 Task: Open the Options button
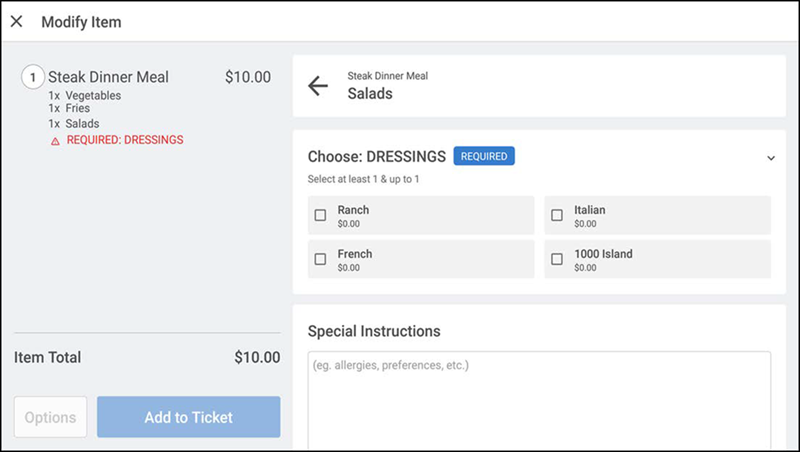(51, 417)
